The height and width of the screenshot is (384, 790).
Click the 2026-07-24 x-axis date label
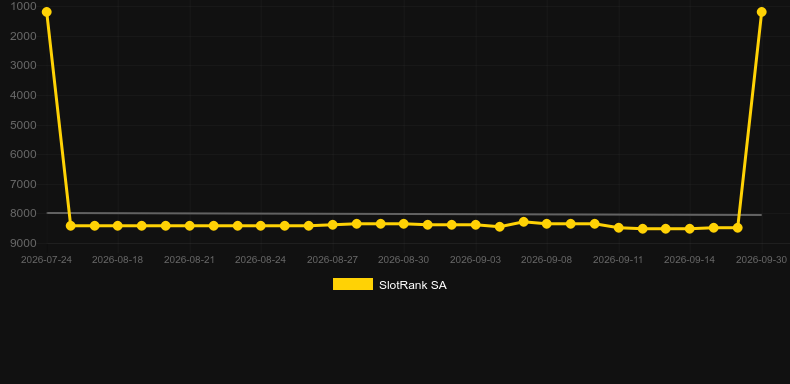[x=46, y=260]
